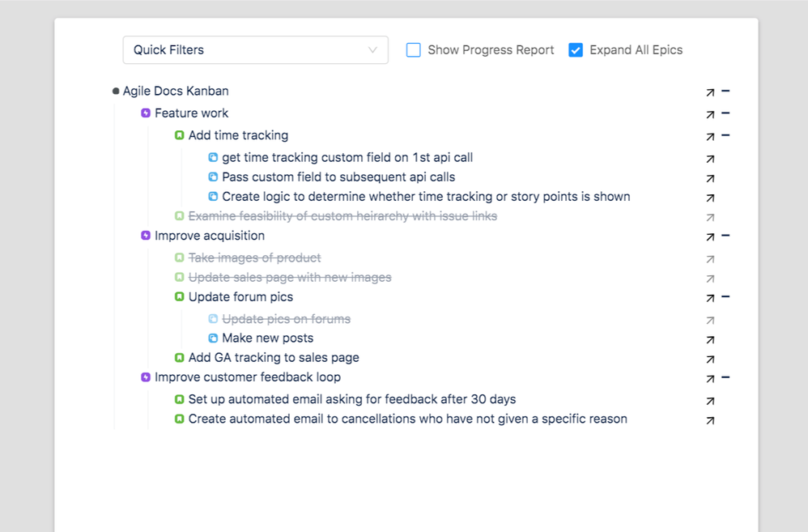This screenshot has width=808, height=532.
Task: Collapse Improve acquisition with its minus control
Action: 724,236
